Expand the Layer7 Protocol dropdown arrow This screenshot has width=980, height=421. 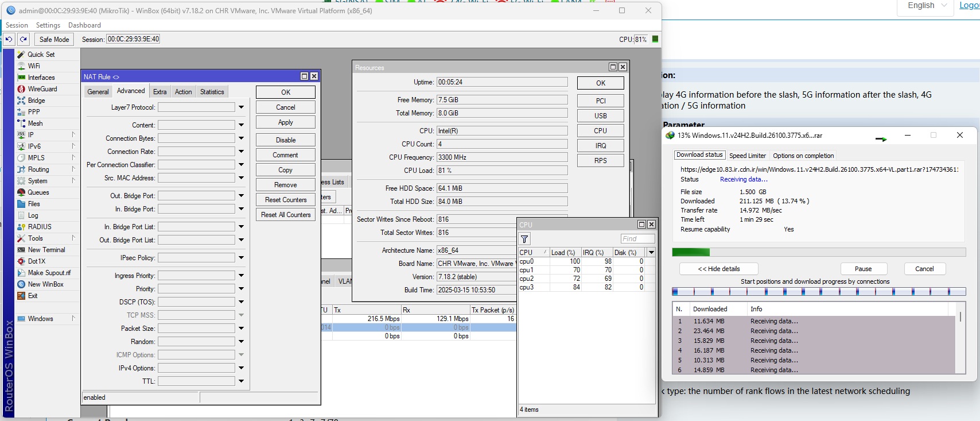pos(241,107)
